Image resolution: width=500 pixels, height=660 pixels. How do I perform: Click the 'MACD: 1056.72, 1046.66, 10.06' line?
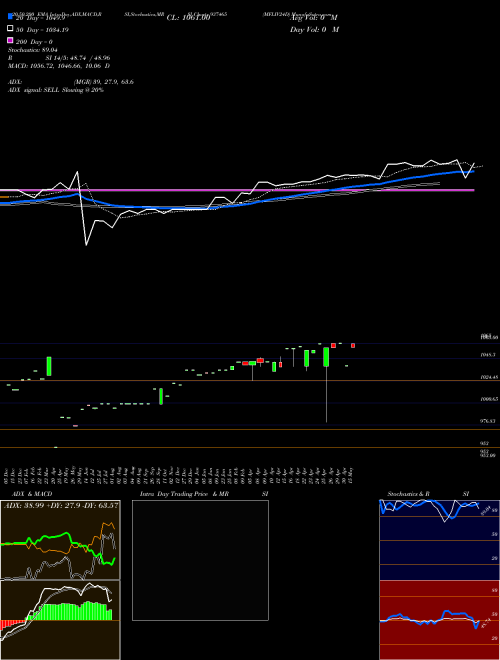point(59,66)
